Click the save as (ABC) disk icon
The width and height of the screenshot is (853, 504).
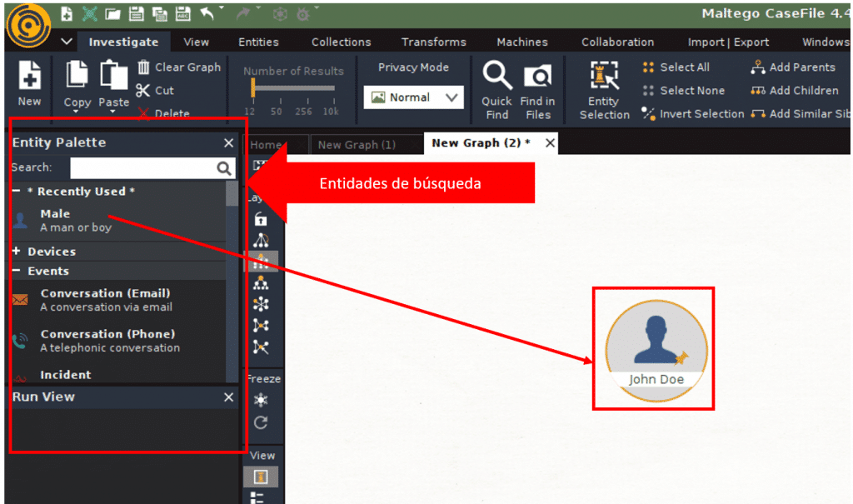tap(183, 14)
